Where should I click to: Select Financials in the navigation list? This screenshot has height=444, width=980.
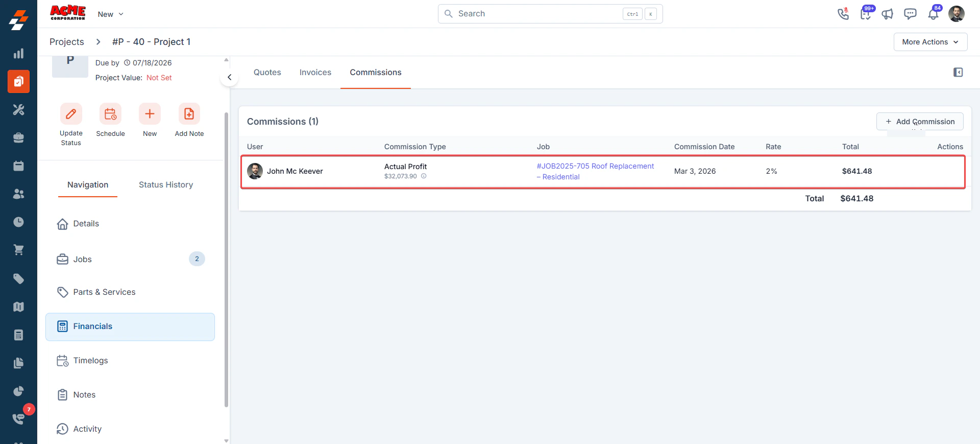(x=130, y=326)
